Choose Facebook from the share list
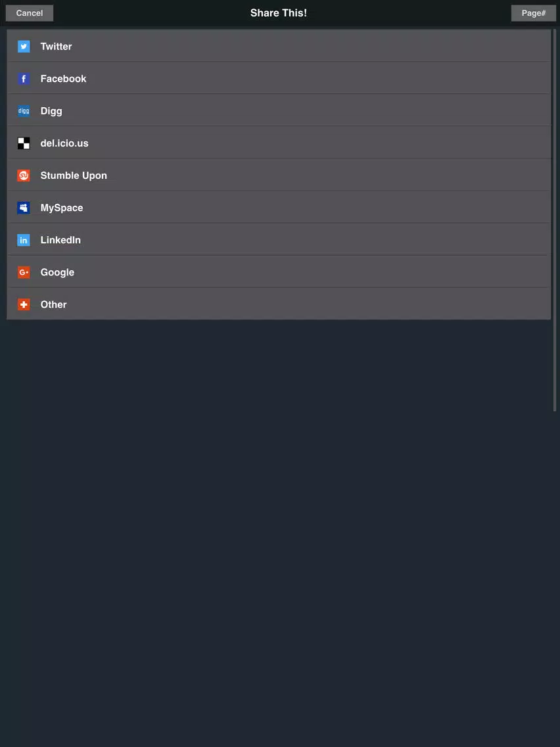 point(279,78)
